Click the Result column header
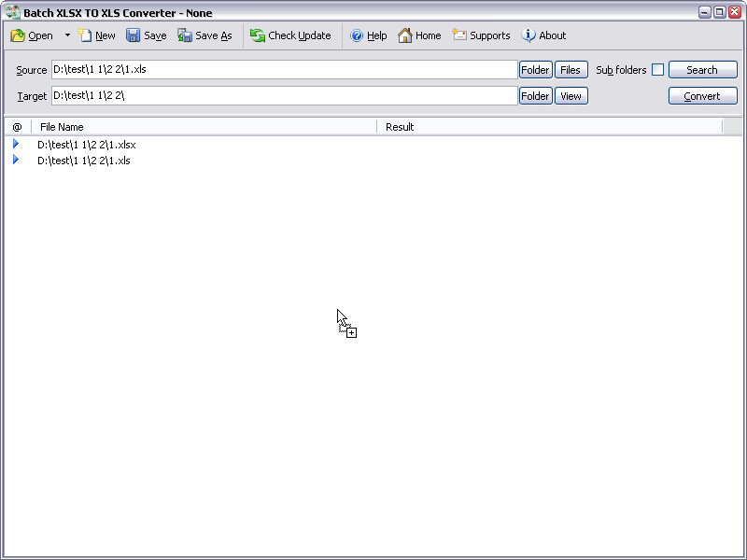 550,127
